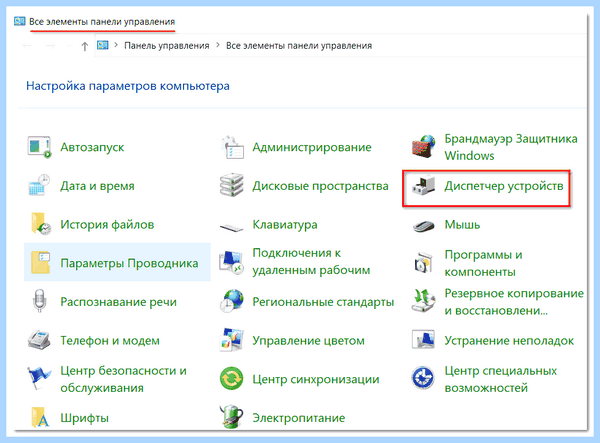Open the Параметры Проводника link
This screenshot has height=443, width=600.
pyautogui.click(x=129, y=263)
